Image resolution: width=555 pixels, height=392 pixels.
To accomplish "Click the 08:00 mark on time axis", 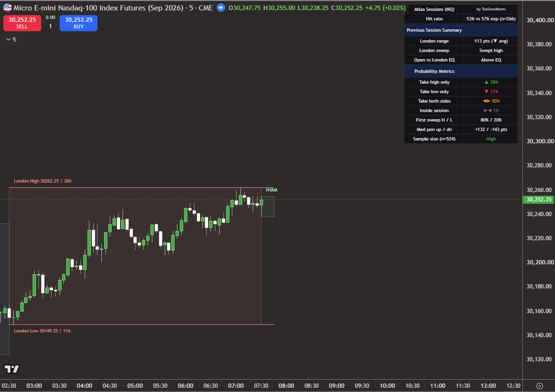I will pos(286,386).
